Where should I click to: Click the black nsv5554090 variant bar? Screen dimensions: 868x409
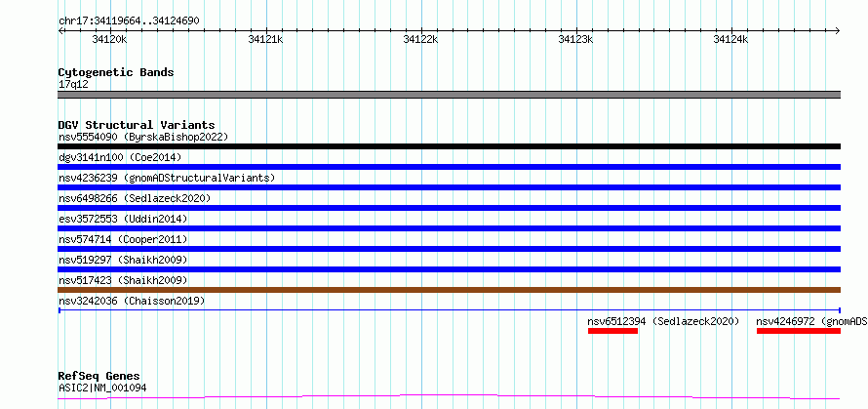449,146
